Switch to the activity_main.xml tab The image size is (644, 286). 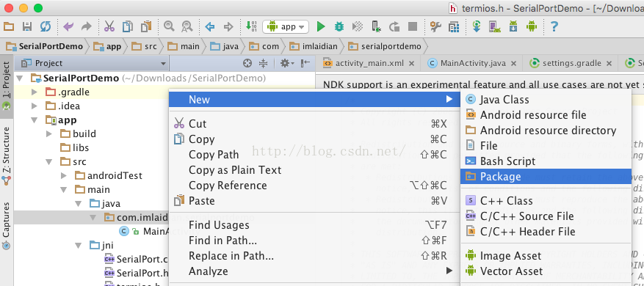click(x=369, y=63)
